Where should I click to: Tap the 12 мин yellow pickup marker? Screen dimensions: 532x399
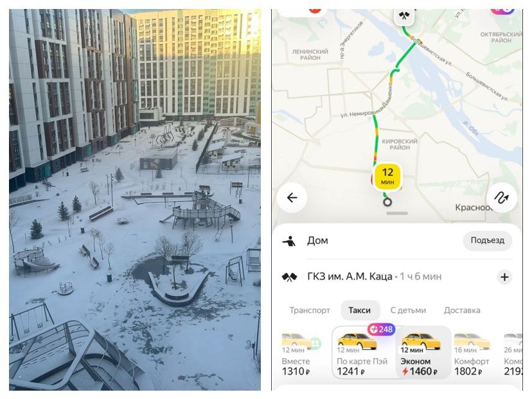387,177
